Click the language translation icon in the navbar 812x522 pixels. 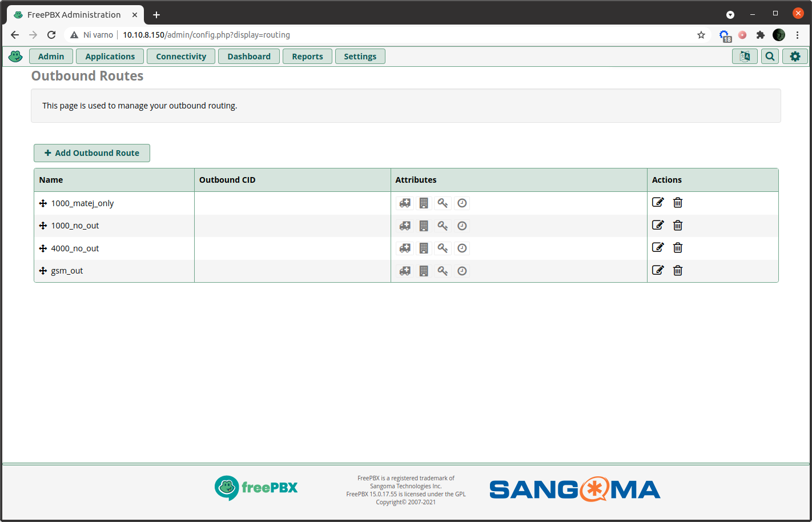(x=745, y=56)
